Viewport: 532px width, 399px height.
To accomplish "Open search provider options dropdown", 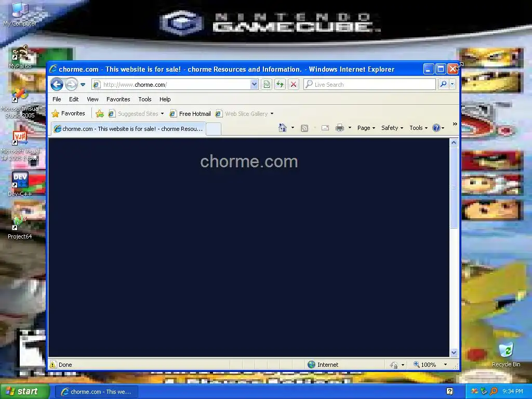I will coord(453,84).
